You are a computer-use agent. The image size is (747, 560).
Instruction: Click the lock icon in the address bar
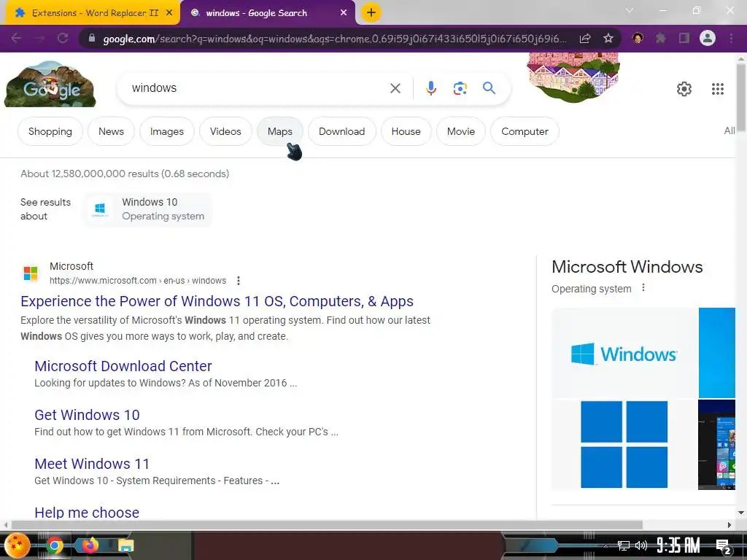pyautogui.click(x=92, y=39)
